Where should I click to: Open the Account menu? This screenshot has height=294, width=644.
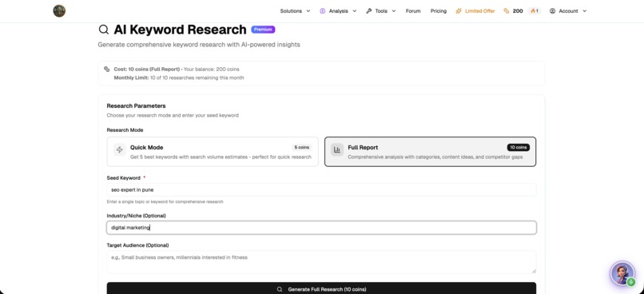coord(568,11)
